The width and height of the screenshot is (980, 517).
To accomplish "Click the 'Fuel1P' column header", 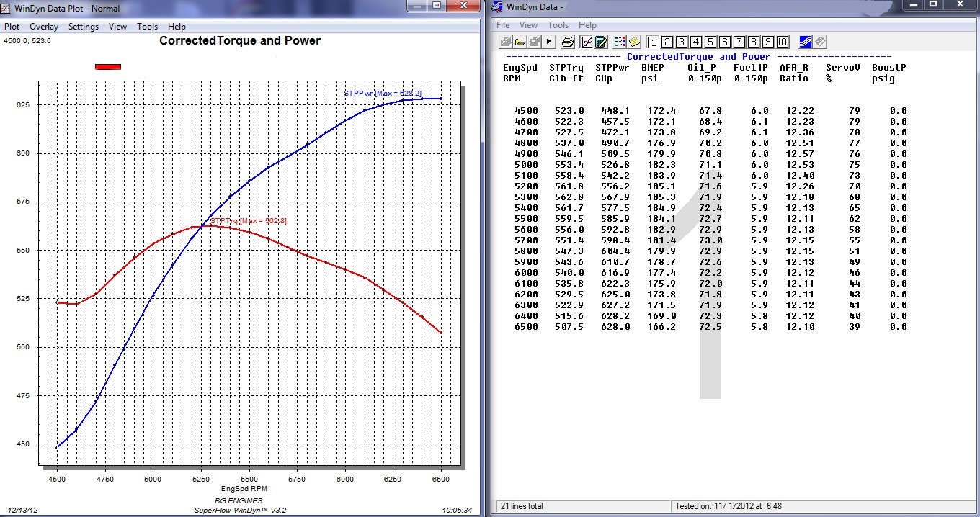I will click(x=751, y=68).
